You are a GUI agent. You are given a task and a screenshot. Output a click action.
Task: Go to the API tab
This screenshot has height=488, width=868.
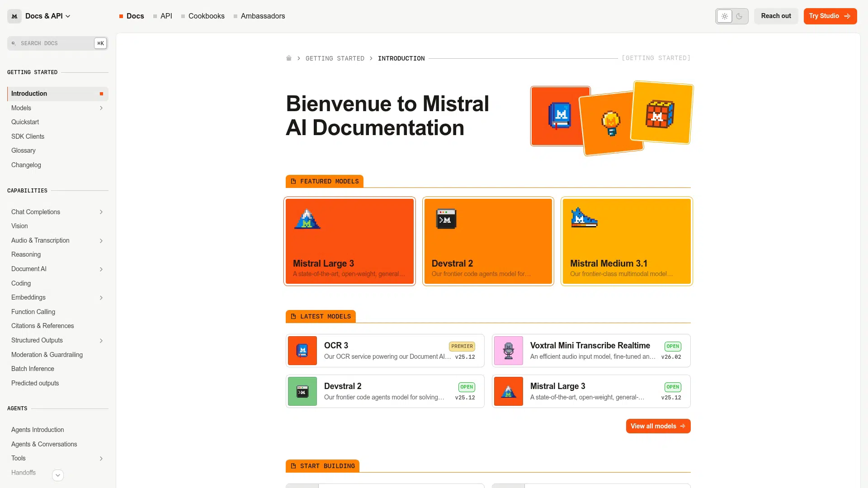[x=166, y=16]
